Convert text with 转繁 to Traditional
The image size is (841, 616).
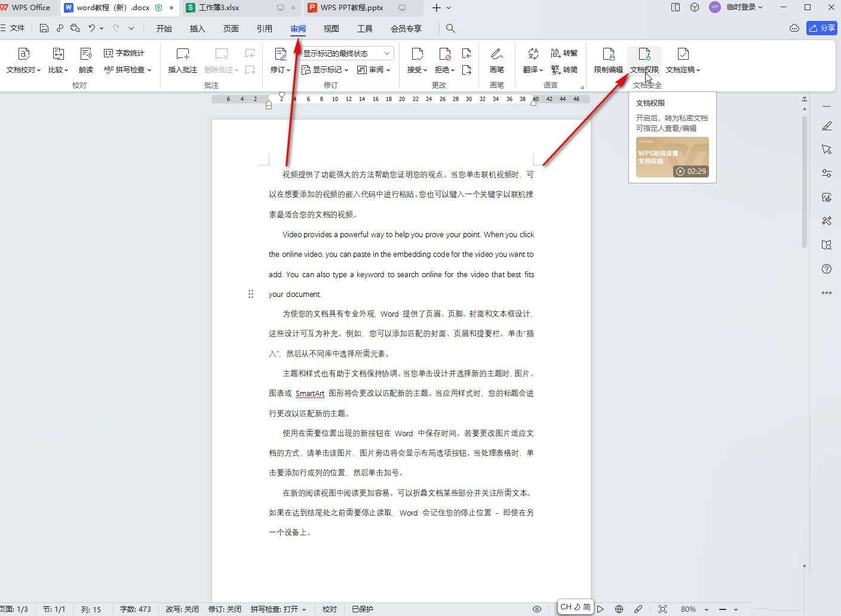(x=564, y=53)
